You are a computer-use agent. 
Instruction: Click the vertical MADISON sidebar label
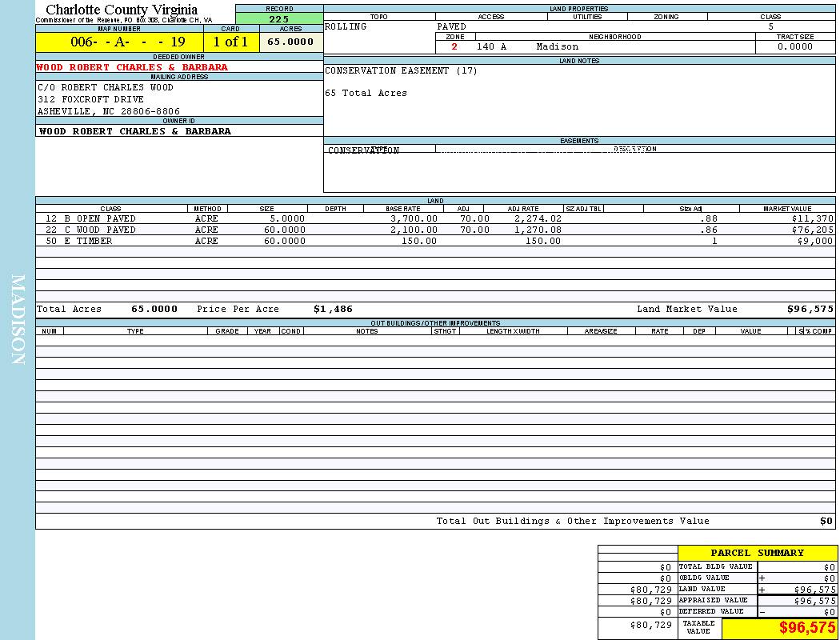coord(18,320)
